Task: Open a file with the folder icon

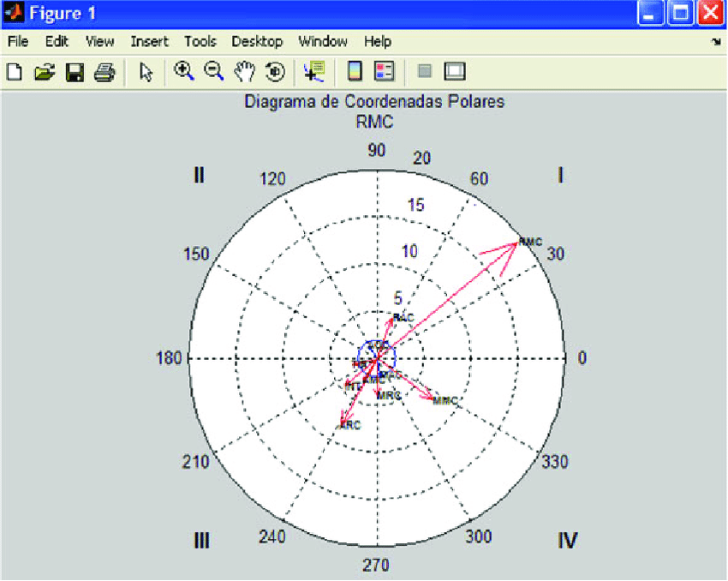Action: [44, 72]
